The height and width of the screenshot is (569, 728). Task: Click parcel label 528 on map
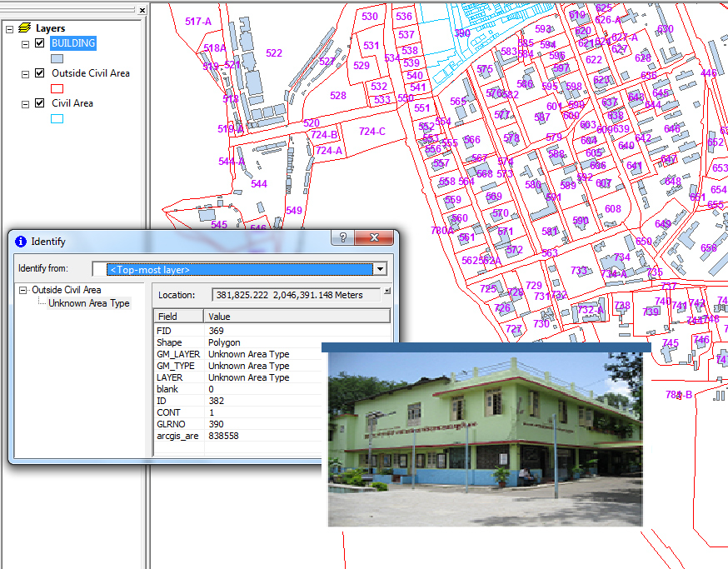(x=338, y=96)
